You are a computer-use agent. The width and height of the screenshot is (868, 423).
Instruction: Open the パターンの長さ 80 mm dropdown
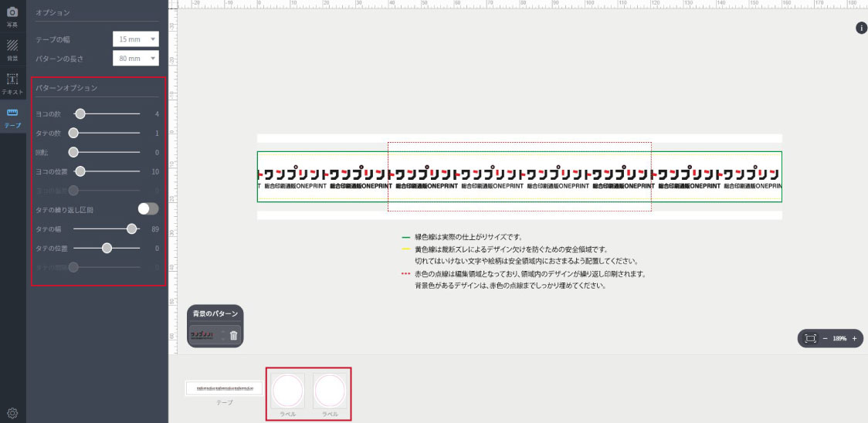click(135, 59)
